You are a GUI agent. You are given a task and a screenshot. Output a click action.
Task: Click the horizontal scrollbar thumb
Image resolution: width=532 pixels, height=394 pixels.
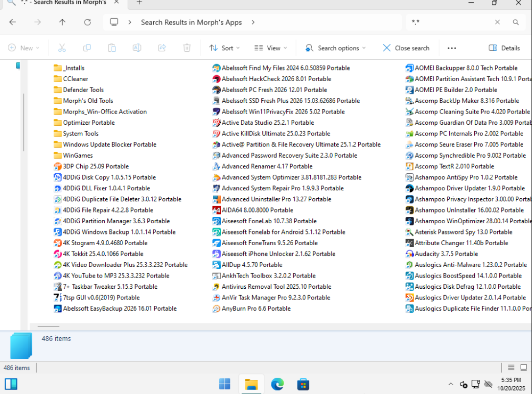(48, 326)
